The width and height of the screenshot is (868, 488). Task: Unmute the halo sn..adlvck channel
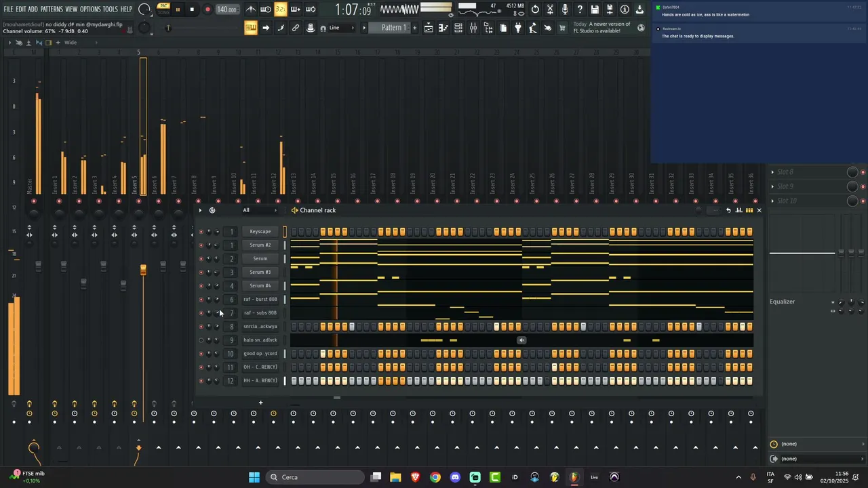(x=201, y=340)
